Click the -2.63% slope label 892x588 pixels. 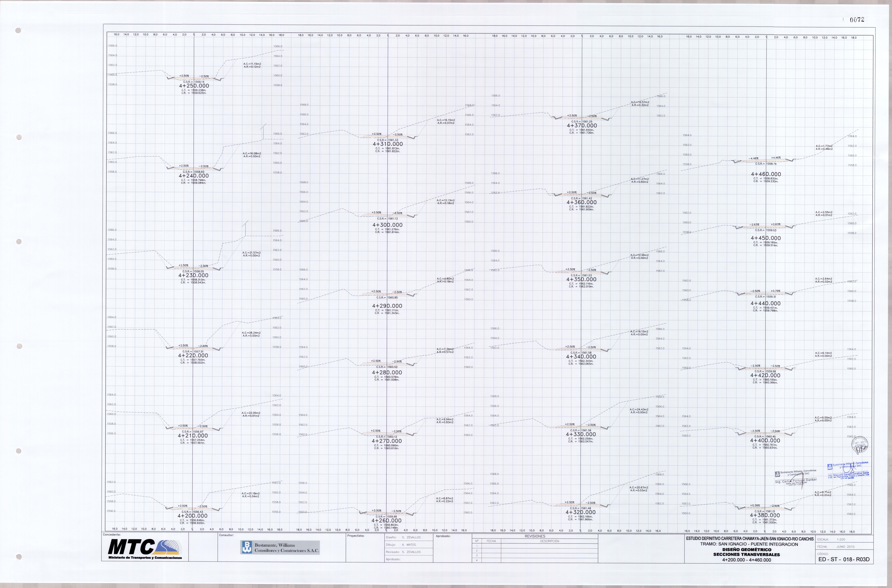[754, 225]
